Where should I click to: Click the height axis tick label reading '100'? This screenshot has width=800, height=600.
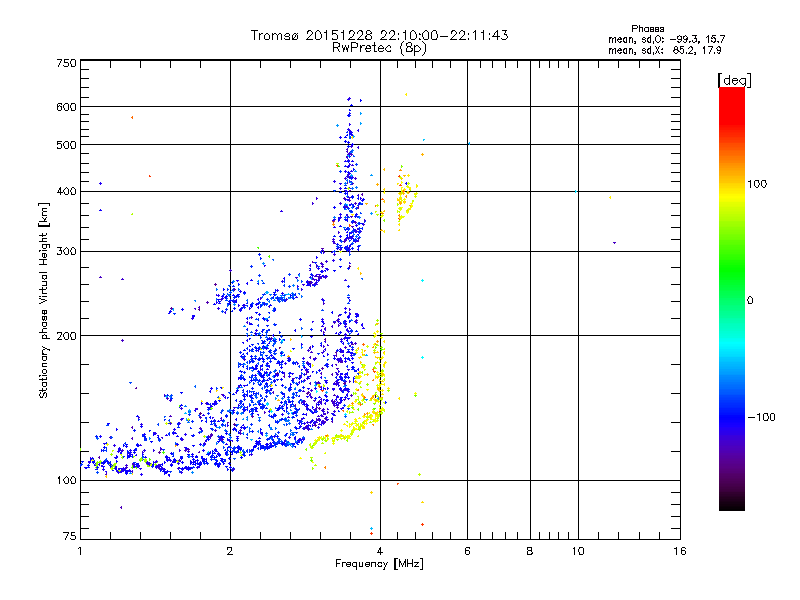(x=67, y=481)
